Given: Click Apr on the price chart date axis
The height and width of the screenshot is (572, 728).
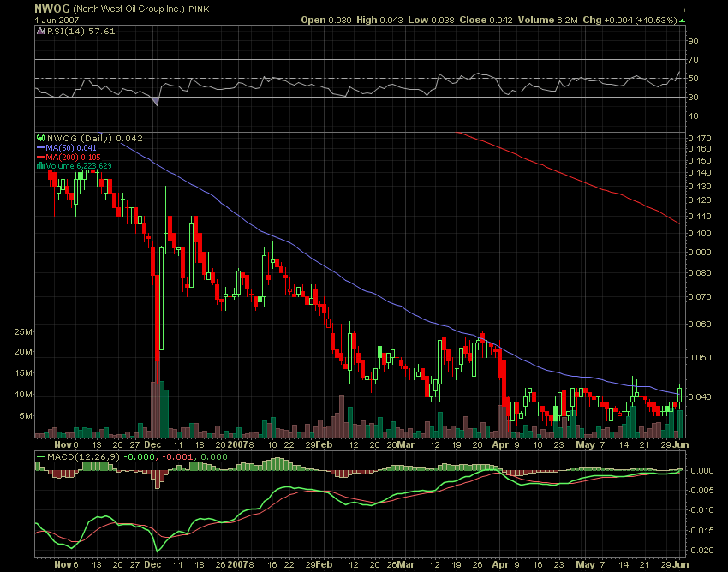Looking at the screenshot, I should [x=500, y=444].
